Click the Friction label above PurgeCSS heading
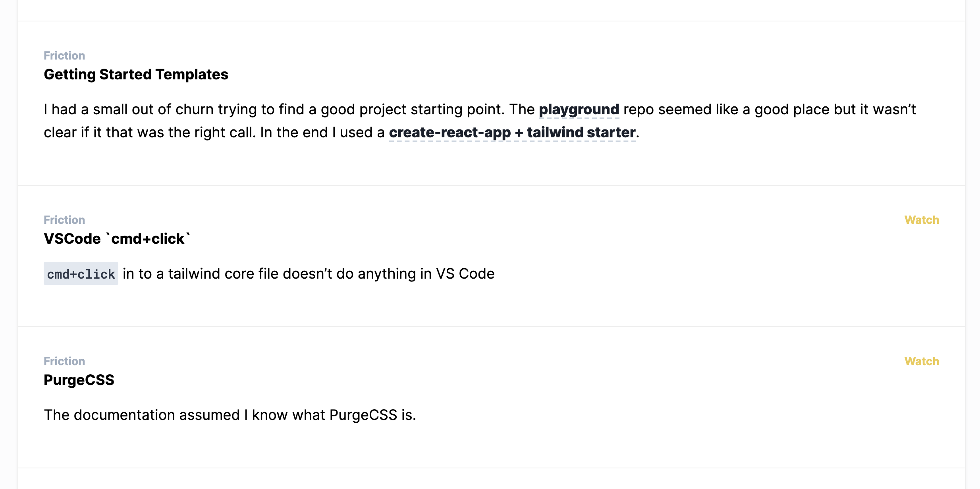The height and width of the screenshot is (489, 980). coord(64,361)
